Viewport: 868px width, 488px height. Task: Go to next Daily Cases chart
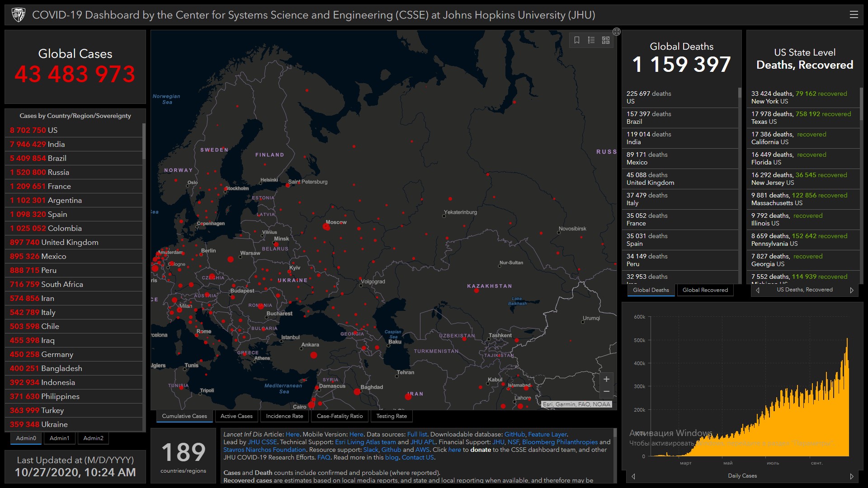point(852,476)
